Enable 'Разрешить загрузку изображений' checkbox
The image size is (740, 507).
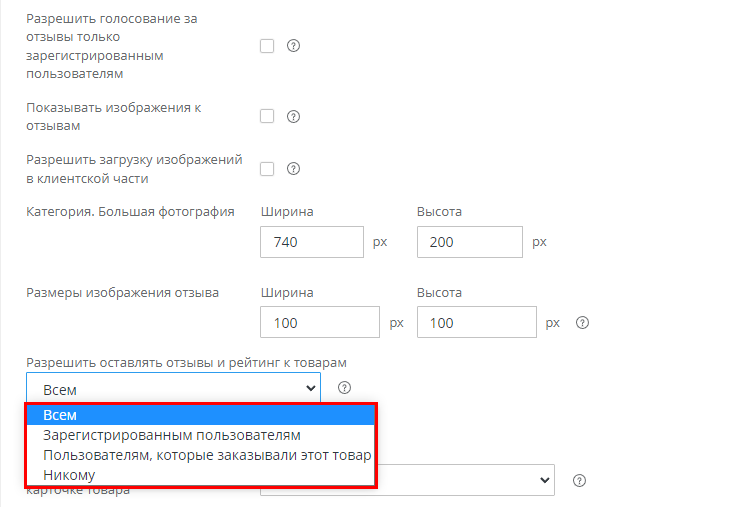pos(267,169)
